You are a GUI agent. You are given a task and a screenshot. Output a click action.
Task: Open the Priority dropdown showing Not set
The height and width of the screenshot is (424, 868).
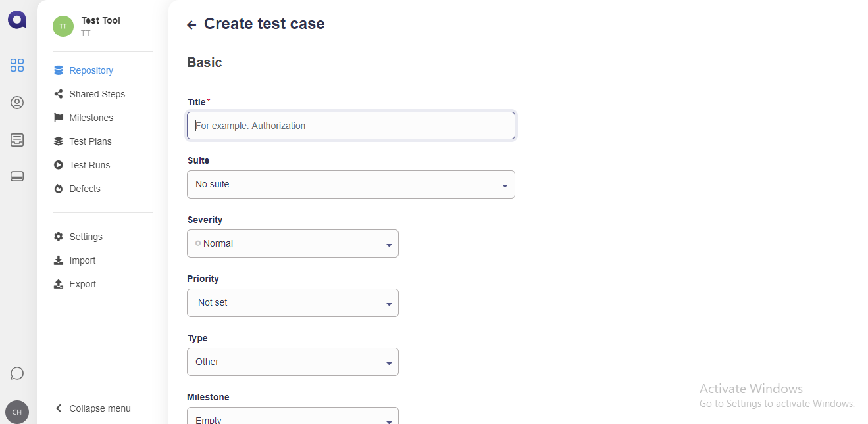coord(293,303)
